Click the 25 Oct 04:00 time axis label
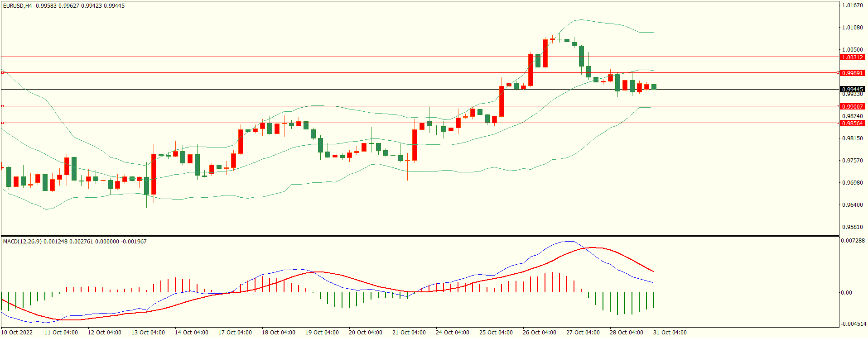This screenshot has width=868, height=338. tap(496, 333)
